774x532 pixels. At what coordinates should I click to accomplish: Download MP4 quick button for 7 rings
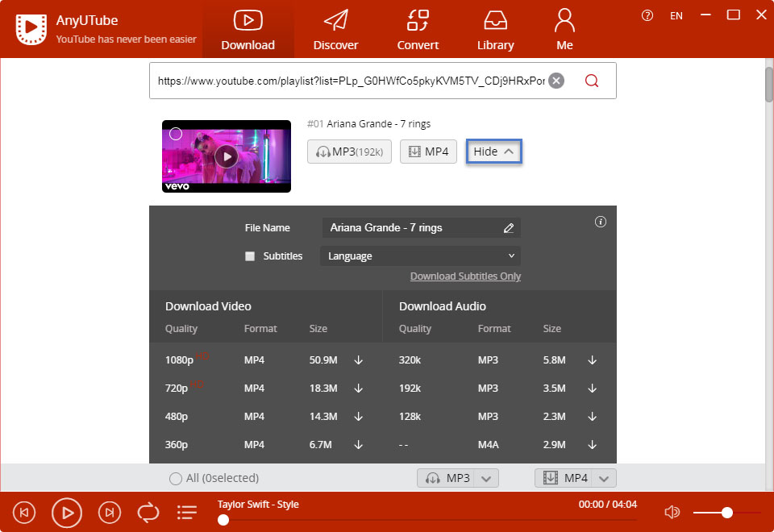428,152
